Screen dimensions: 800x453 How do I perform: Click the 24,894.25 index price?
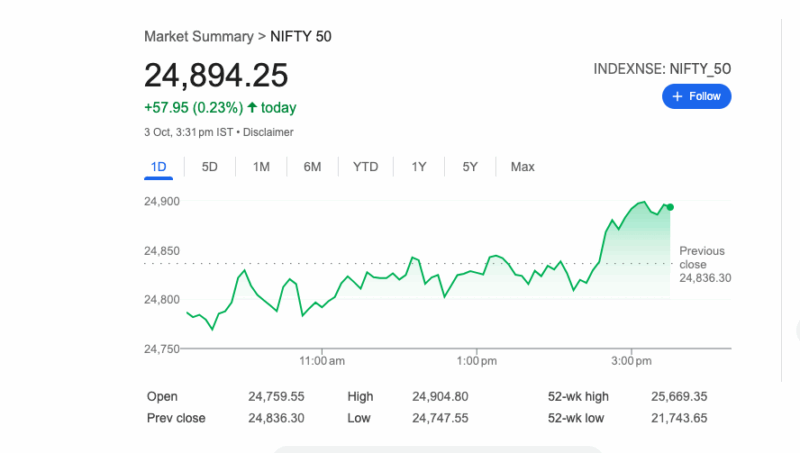[x=216, y=75]
